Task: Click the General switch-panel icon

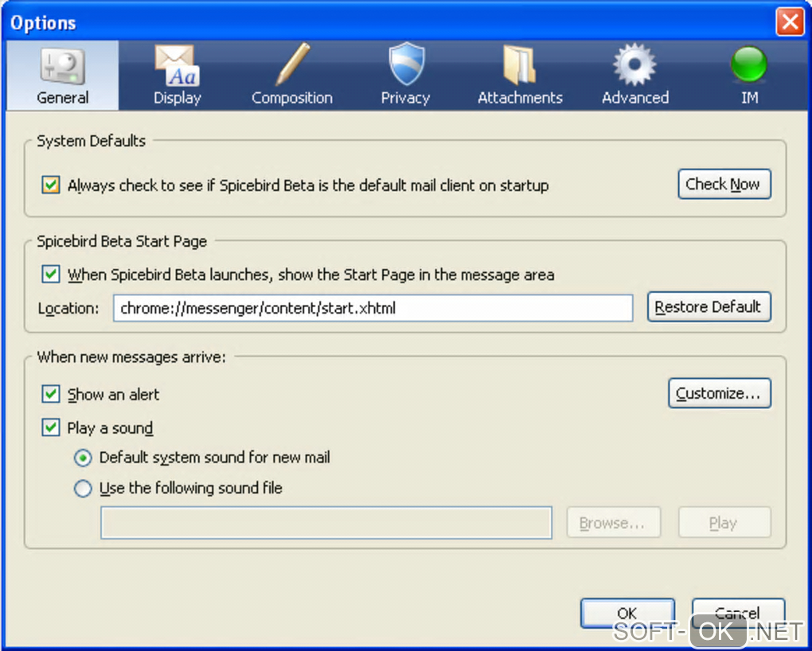Action: (63, 67)
